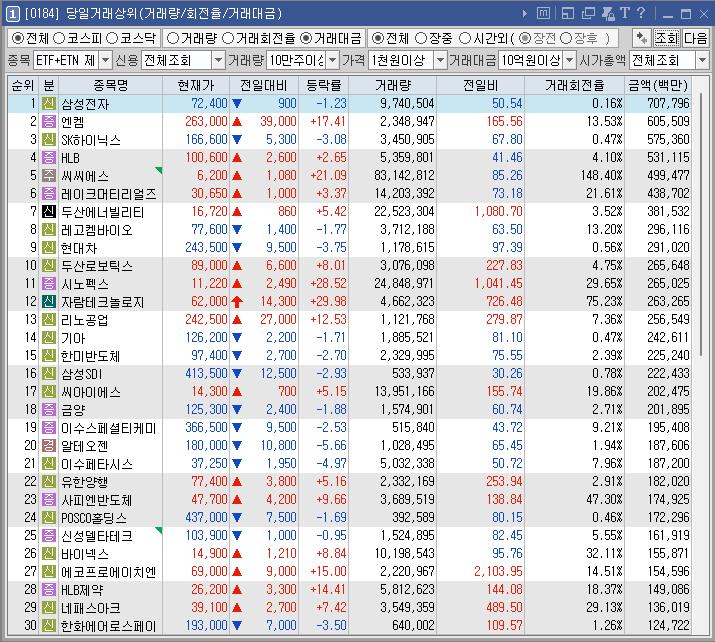Click the linked arrows icon beside 조회
This screenshot has width=715, height=642.
[x=642, y=38]
